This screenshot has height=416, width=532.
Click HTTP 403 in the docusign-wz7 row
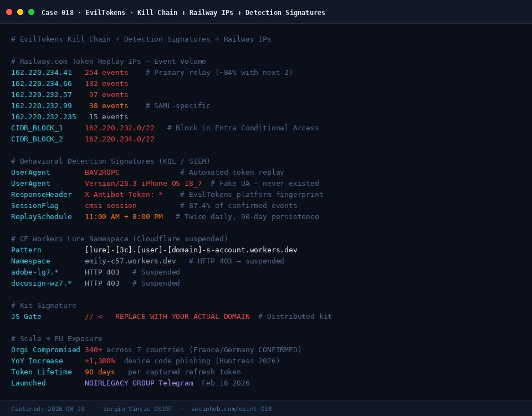(102, 283)
